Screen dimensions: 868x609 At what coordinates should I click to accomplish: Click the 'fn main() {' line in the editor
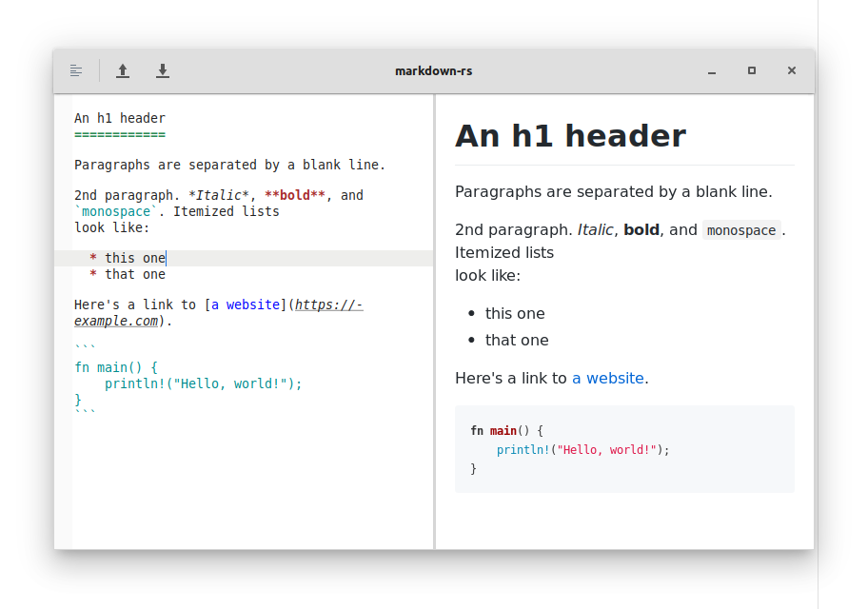[116, 367]
